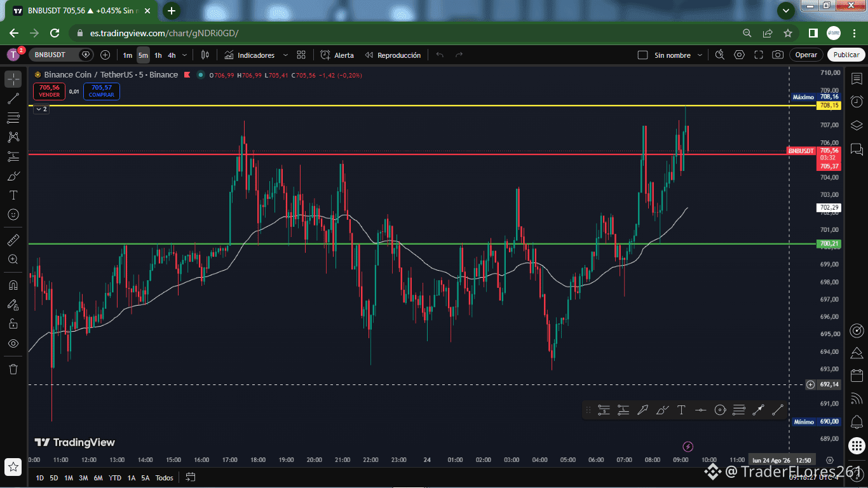
Task: Open the forecasting and measurement tools
Action: pos(13,156)
